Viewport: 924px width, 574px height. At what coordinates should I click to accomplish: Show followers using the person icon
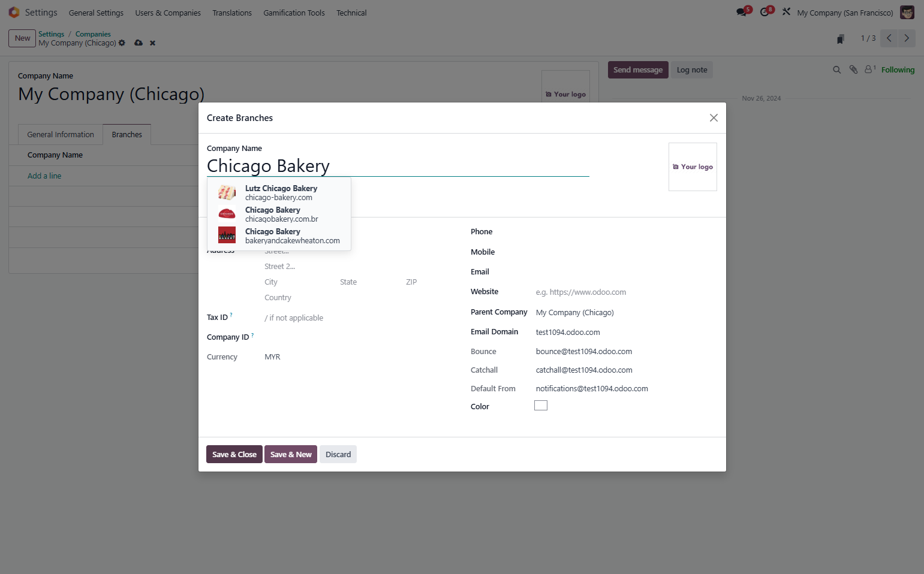point(870,70)
